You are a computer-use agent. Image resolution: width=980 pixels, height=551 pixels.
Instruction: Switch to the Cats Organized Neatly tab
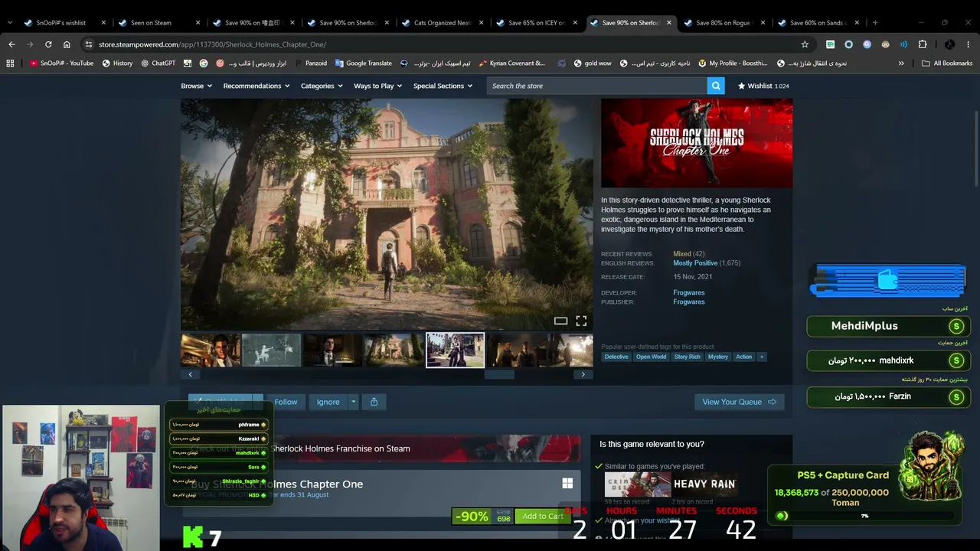pyautogui.click(x=442, y=23)
